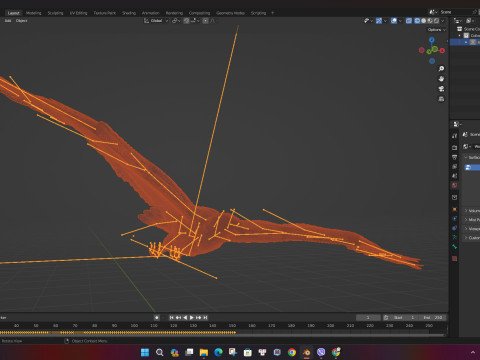
Task: Open the Sculpting workspace tab
Action: tap(55, 13)
